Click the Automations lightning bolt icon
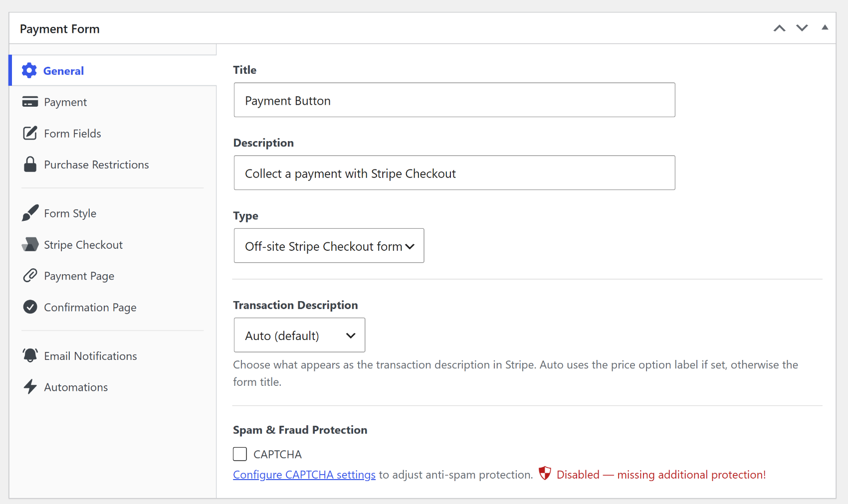 tap(30, 387)
